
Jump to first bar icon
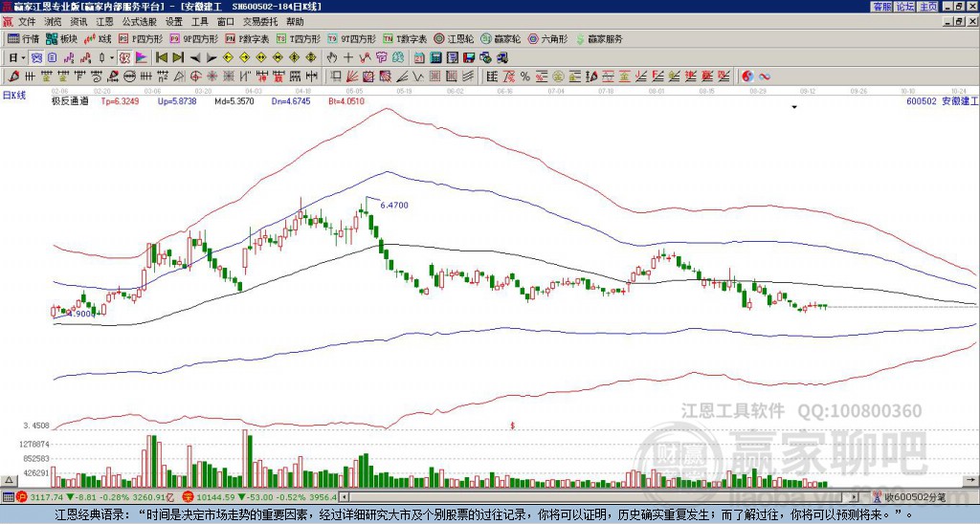(x=161, y=58)
